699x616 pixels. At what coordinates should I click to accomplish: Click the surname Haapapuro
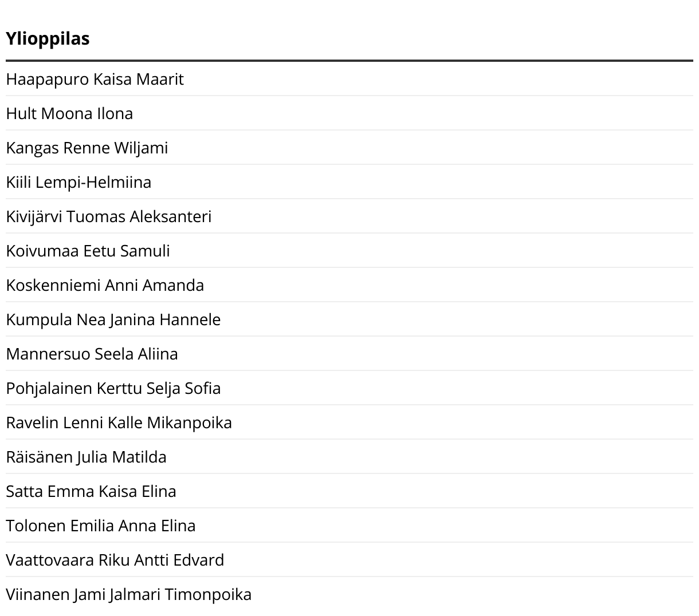(x=47, y=80)
